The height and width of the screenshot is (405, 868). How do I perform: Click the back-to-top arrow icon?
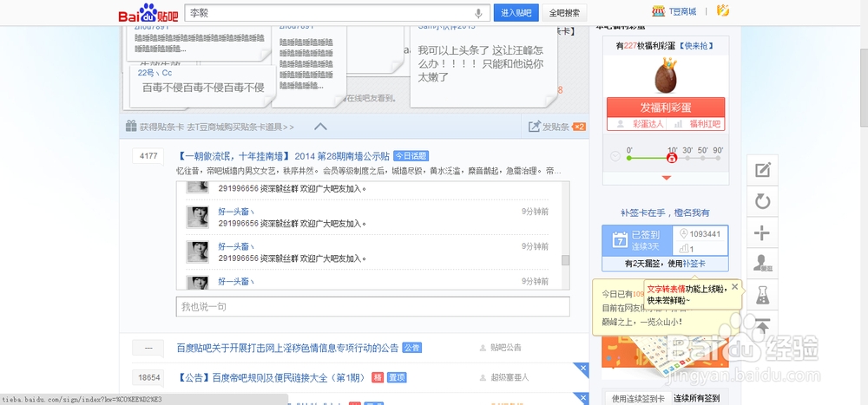click(762, 326)
